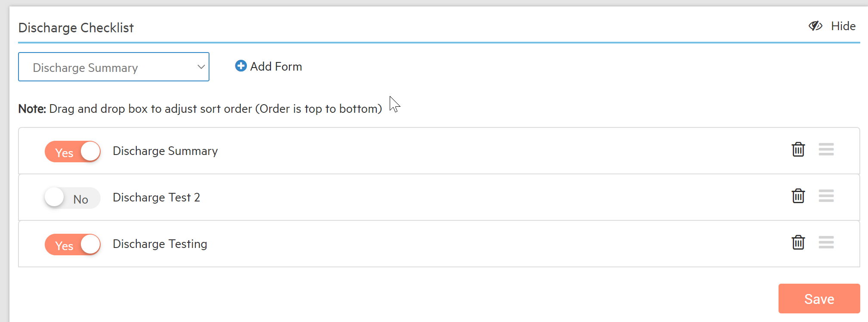Viewport: 868px width, 322px height.
Task: Select the Discharge Checklist section heading
Action: 76,28
